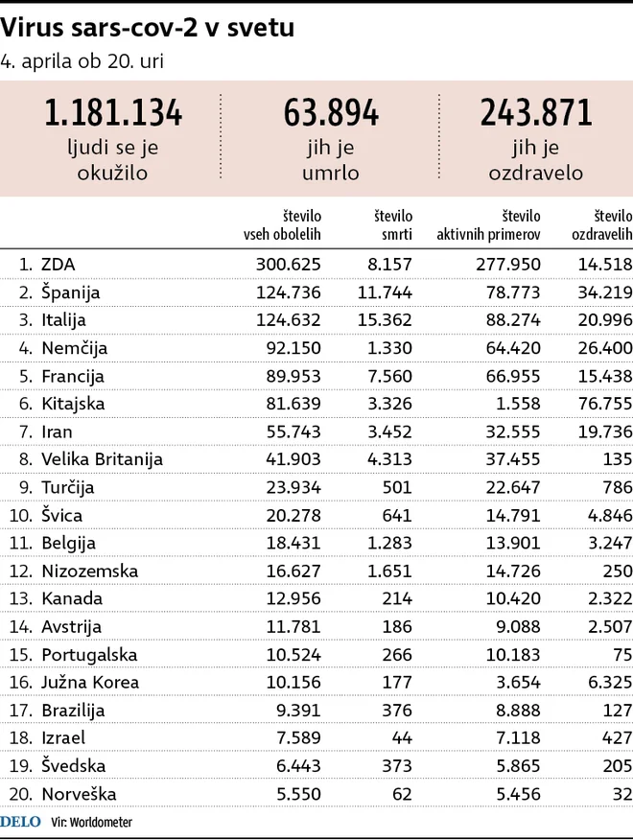Click the Virus sars-cov-2 v svetu title
Image resolution: width=633 pixels, height=840 pixels.
(x=148, y=27)
